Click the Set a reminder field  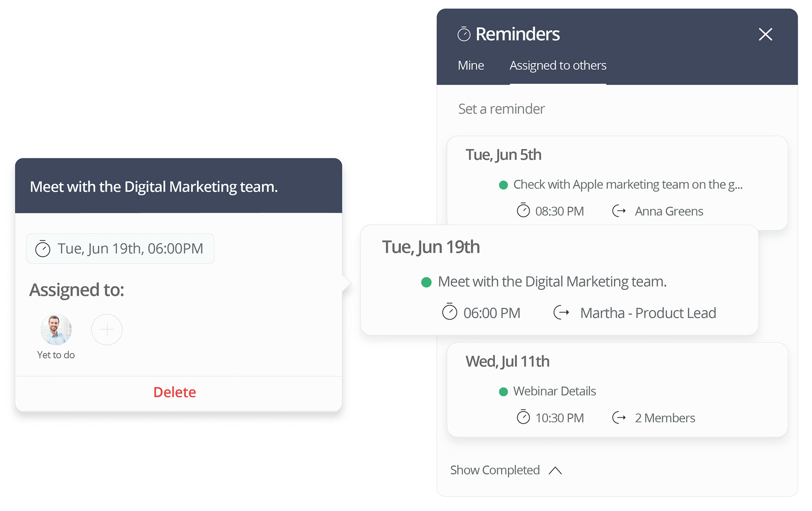pyautogui.click(x=501, y=109)
